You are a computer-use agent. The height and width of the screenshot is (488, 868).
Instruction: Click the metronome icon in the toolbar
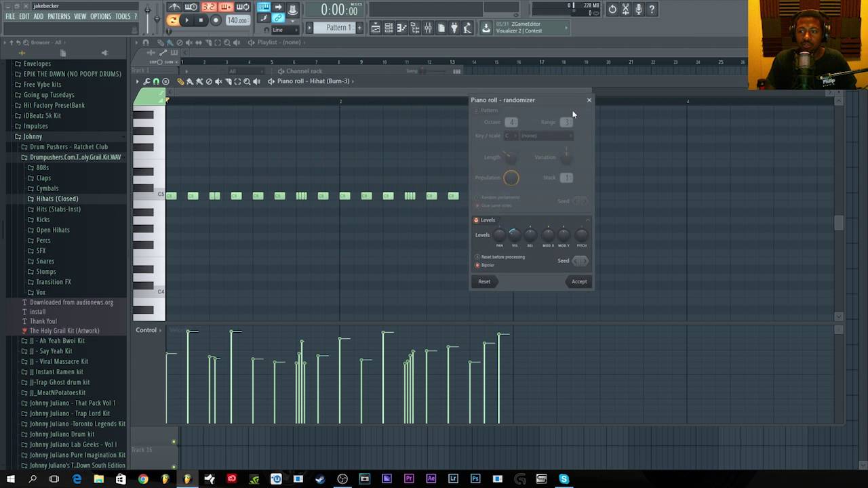coord(174,7)
